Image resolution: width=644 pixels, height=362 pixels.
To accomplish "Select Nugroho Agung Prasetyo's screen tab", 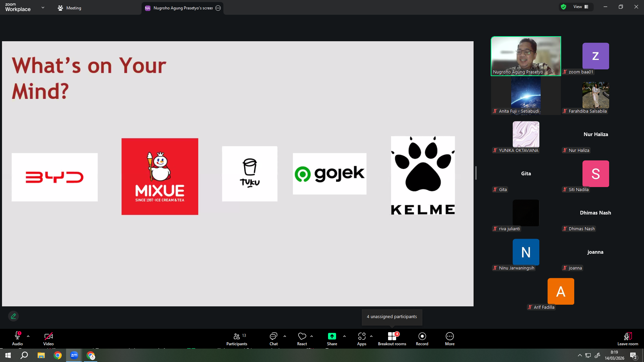I will pos(182,8).
